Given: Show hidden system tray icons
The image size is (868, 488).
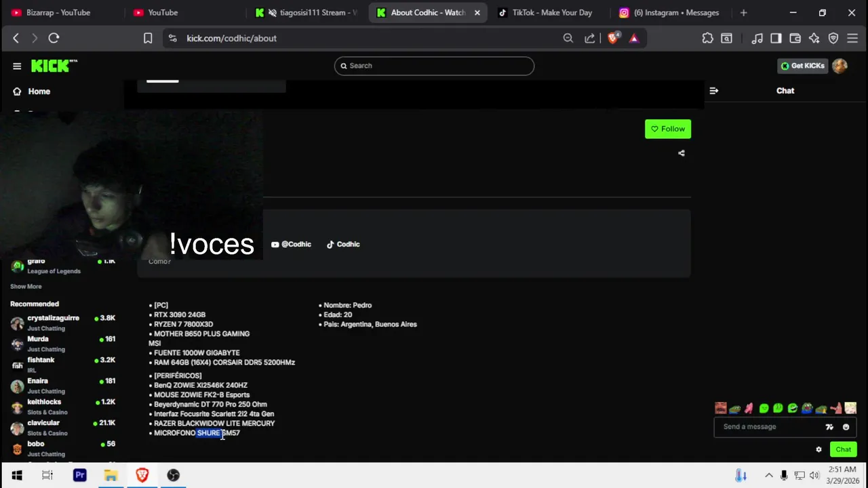Looking at the screenshot, I should coord(769,475).
